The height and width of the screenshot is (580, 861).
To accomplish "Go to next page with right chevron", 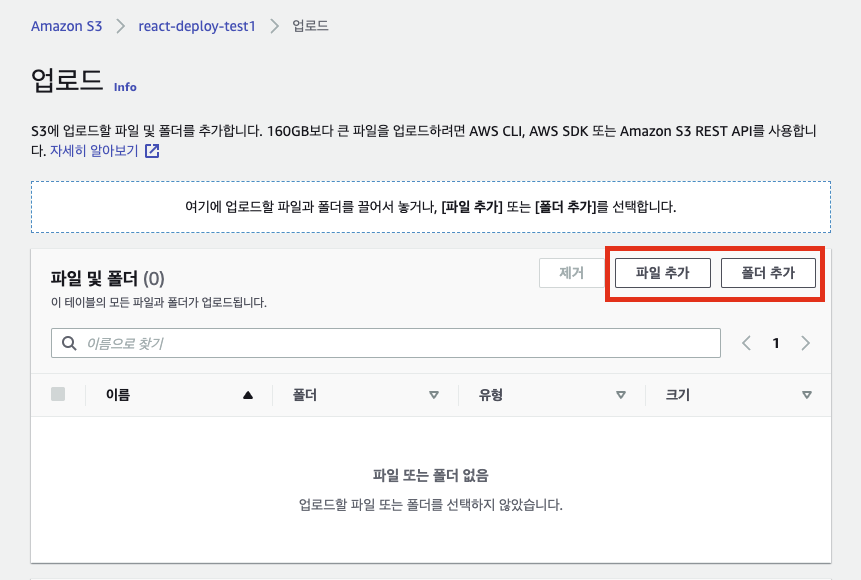I will pos(806,343).
